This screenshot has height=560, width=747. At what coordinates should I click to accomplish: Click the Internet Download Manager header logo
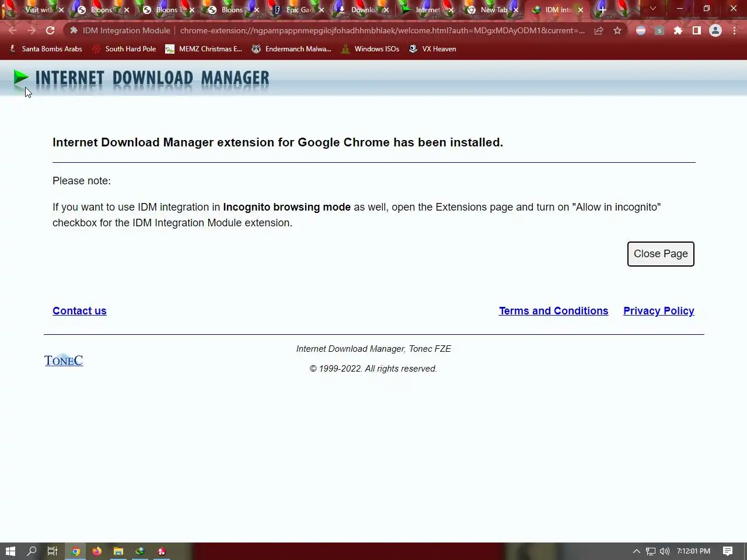tap(141, 78)
